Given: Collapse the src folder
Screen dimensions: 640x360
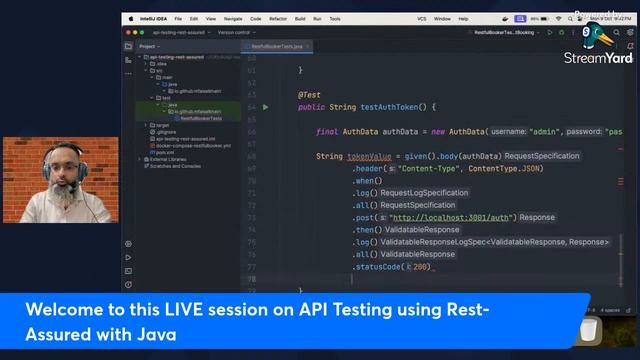Looking at the screenshot, I should click(146, 71).
